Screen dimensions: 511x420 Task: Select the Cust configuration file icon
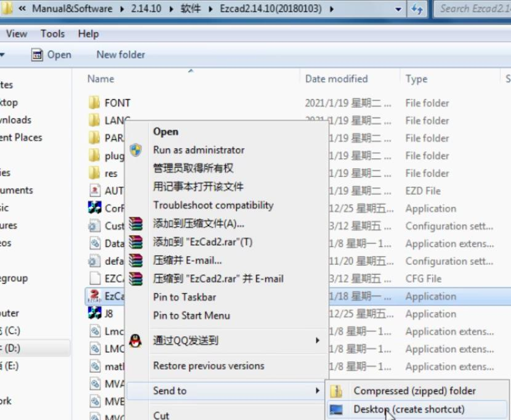pyautogui.click(x=95, y=225)
